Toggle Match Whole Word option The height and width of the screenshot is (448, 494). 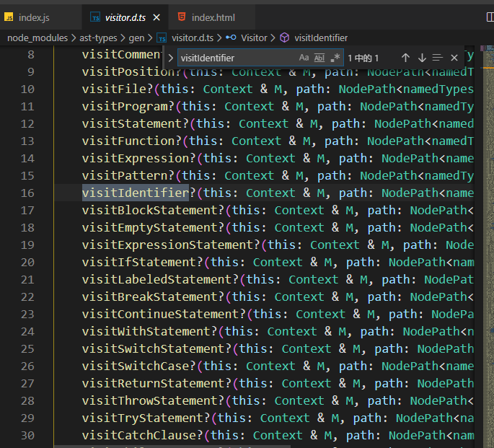coord(319,58)
